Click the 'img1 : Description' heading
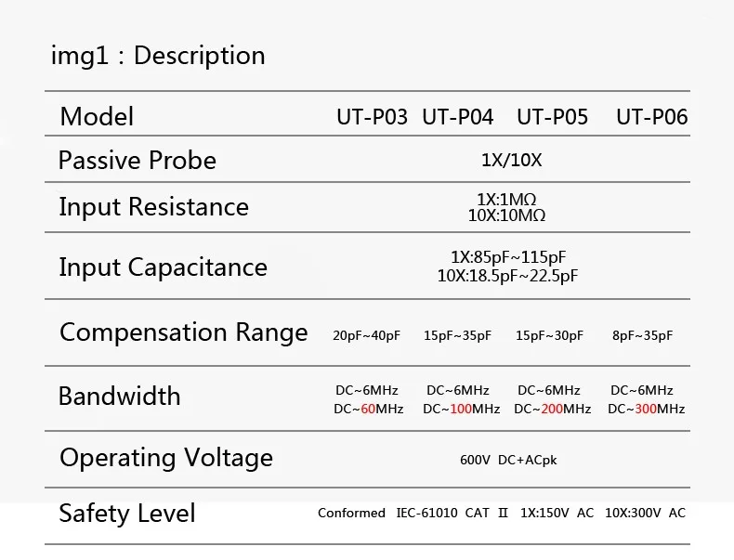Screen dimensions: 734x560 pos(158,56)
